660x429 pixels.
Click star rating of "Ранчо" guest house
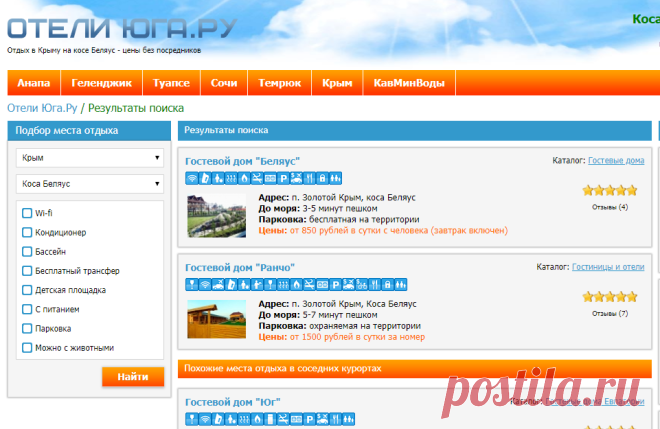[610, 297]
